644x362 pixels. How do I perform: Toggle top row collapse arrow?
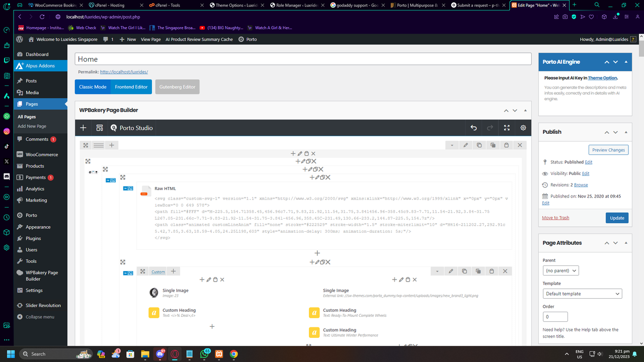(x=452, y=145)
